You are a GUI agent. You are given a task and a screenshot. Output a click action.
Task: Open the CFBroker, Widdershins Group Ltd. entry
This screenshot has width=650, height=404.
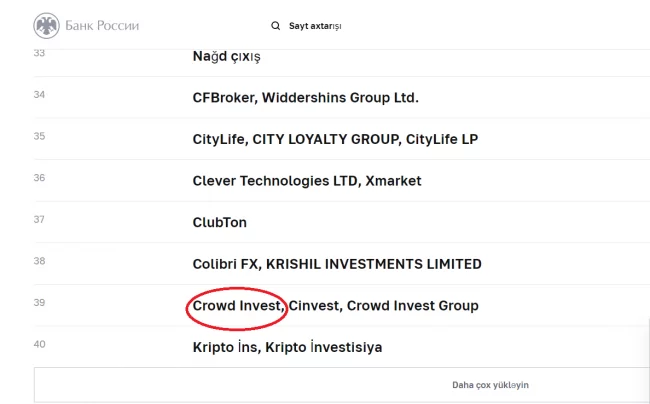pos(306,98)
